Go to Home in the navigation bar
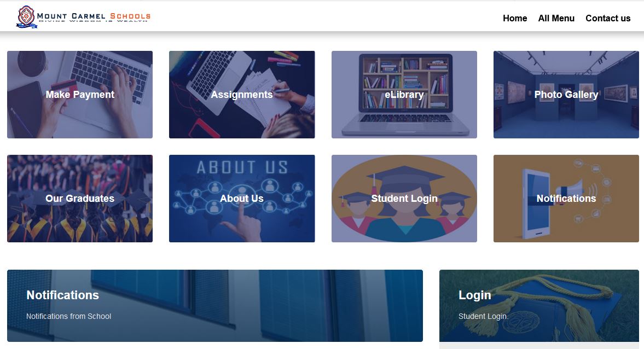Image resolution: width=644 pixels, height=349 pixels. [515, 18]
